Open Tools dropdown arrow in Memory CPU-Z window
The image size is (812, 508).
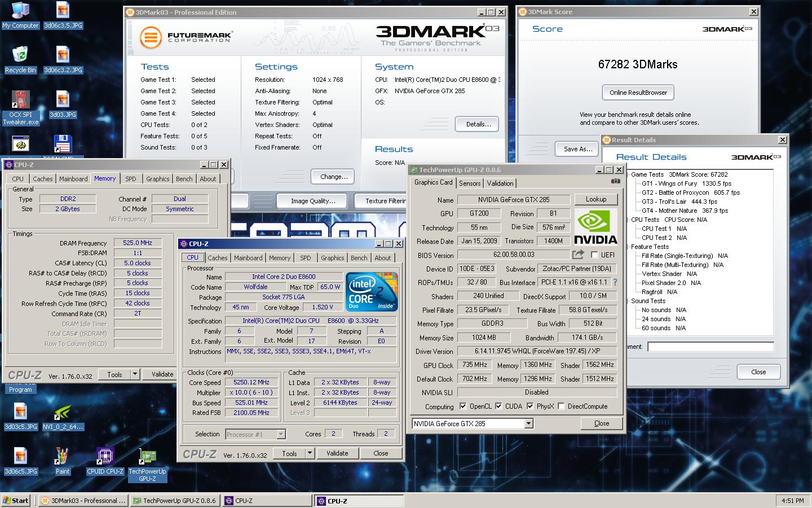pos(135,374)
